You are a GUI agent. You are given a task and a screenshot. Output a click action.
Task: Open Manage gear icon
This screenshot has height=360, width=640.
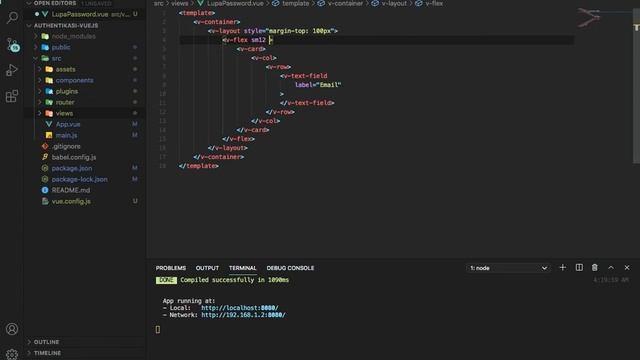point(12,353)
